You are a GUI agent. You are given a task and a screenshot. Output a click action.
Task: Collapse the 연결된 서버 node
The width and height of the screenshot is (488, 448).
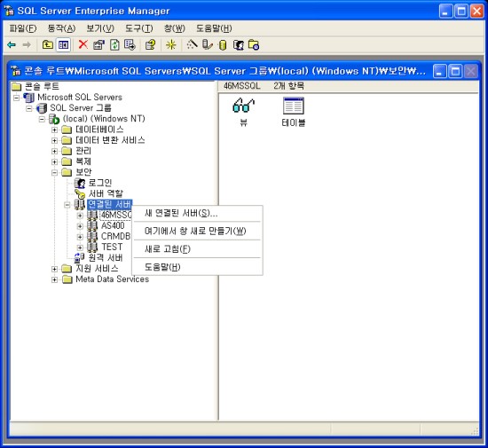coord(67,205)
